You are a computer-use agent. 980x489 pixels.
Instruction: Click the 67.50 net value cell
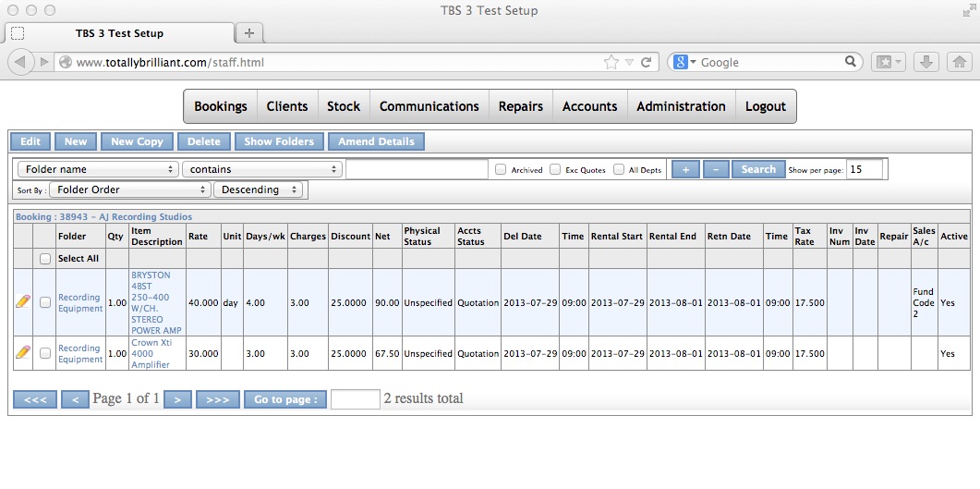pos(387,353)
